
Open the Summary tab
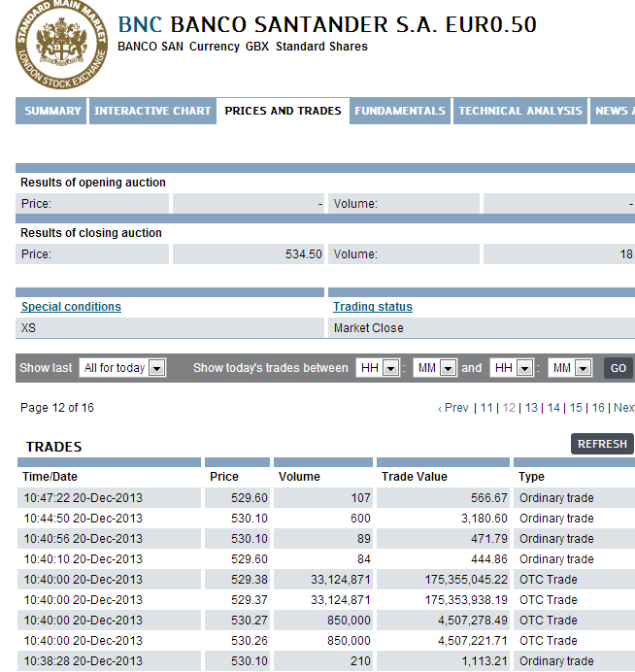point(51,111)
